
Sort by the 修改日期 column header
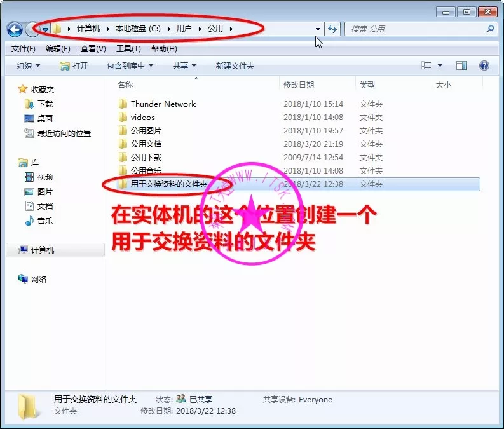click(x=299, y=85)
